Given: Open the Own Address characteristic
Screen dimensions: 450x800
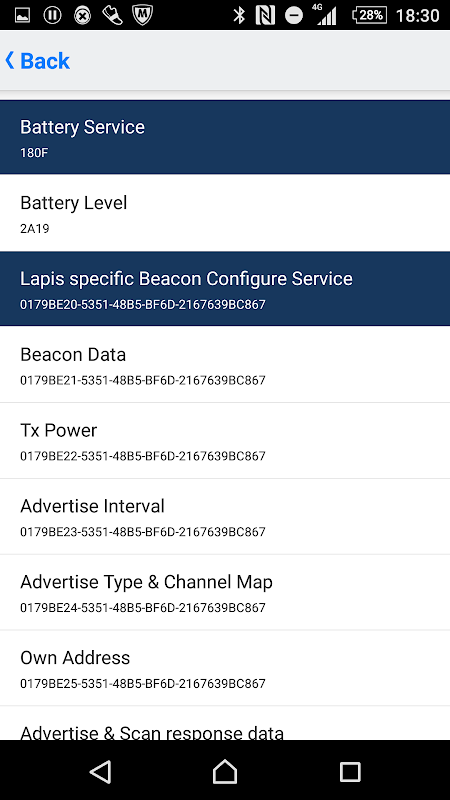Looking at the screenshot, I should (225, 668).
